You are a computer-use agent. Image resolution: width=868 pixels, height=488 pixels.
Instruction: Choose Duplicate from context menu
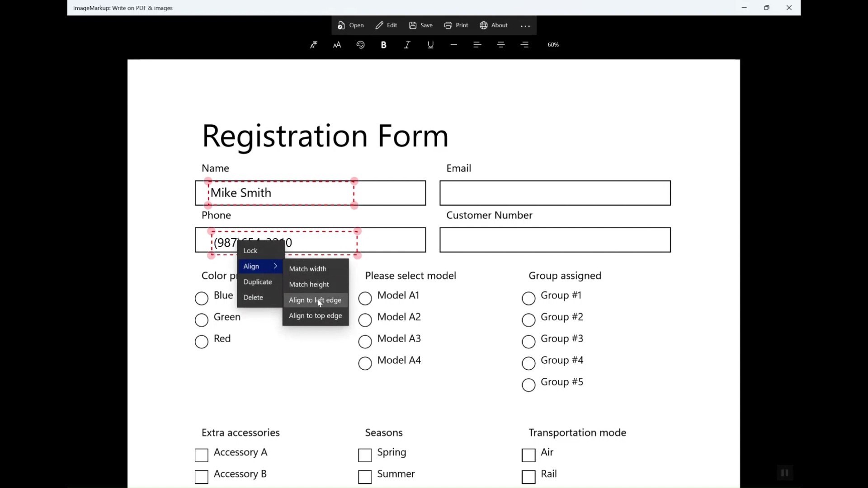click(258, 282)
